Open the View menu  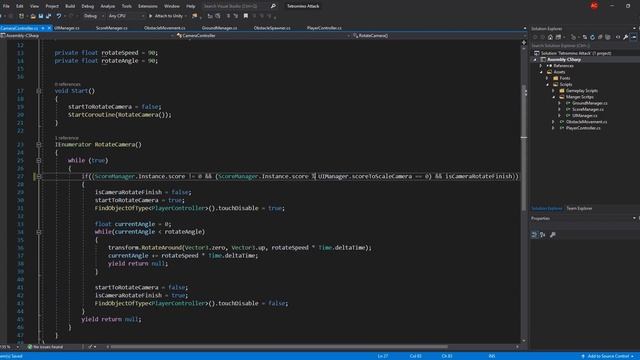click(x=34, y=6)
